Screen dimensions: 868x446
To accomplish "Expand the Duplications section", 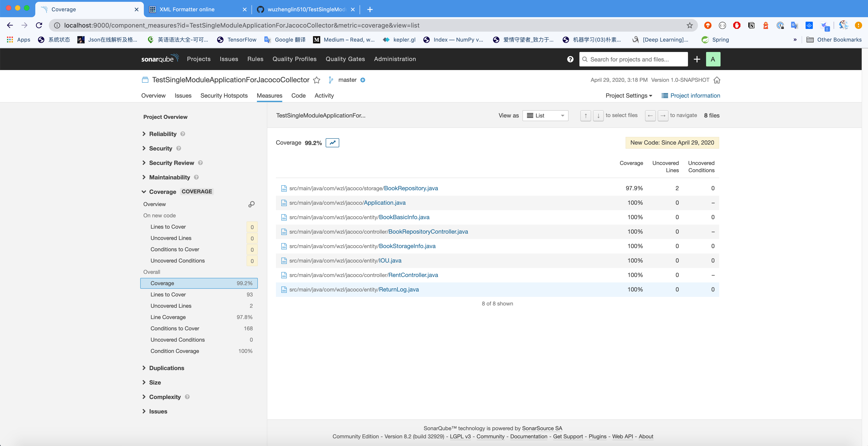I will tap(166, 368).
